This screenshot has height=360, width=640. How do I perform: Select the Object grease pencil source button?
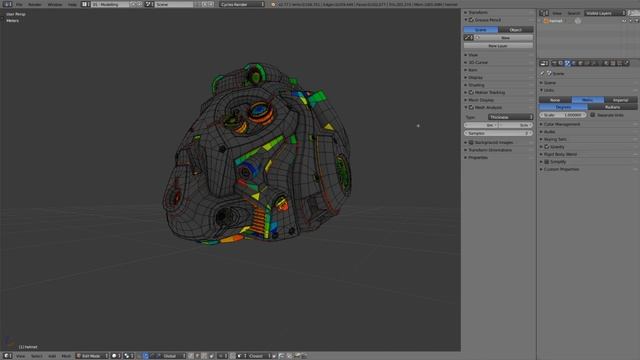tap(516, 30)
